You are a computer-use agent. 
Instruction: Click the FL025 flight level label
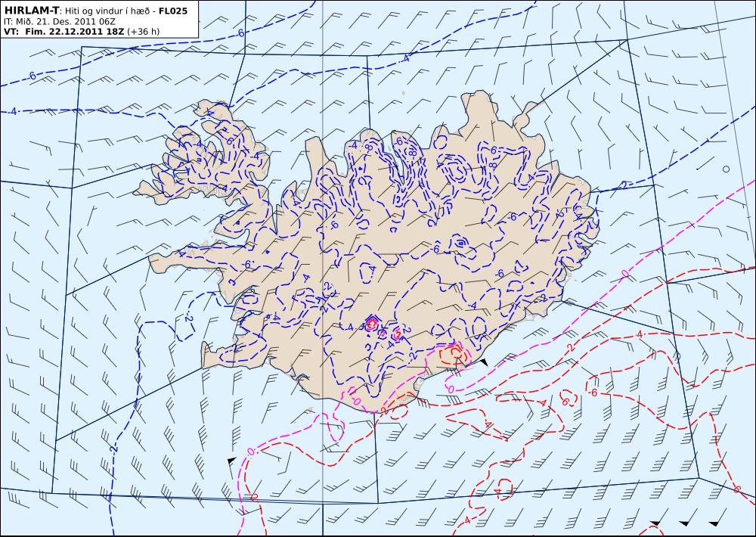pyautogui.click(x=172, y=11)
